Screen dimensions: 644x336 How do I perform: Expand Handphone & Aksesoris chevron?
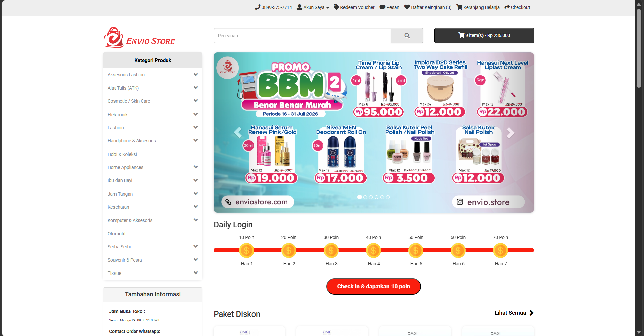coord(196,140)
